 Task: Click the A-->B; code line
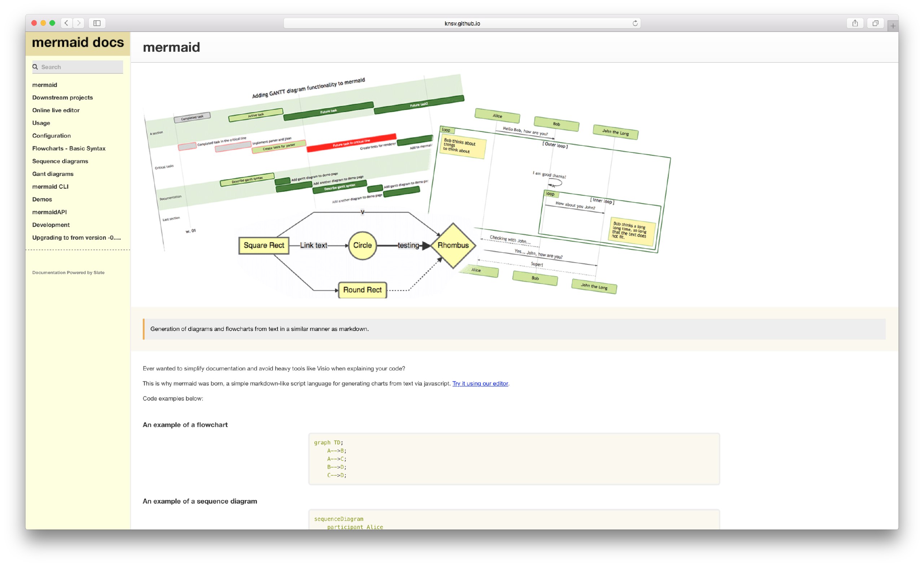click(337, 451)
